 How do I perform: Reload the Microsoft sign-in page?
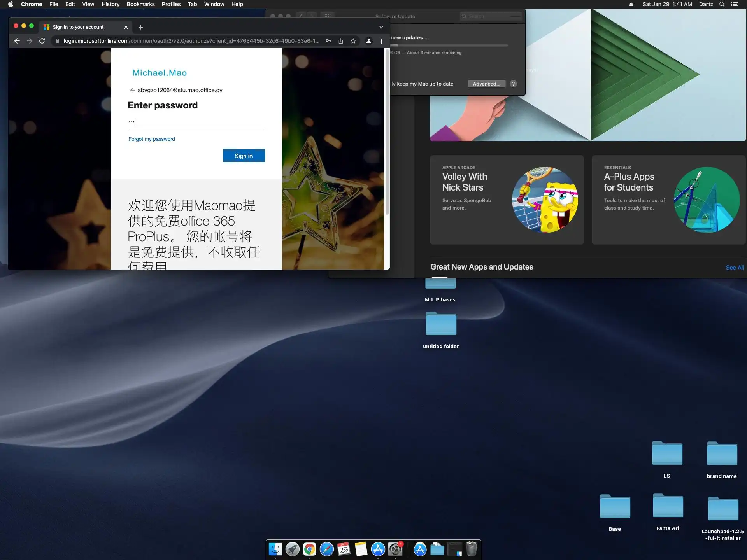[x=42, y=41]
